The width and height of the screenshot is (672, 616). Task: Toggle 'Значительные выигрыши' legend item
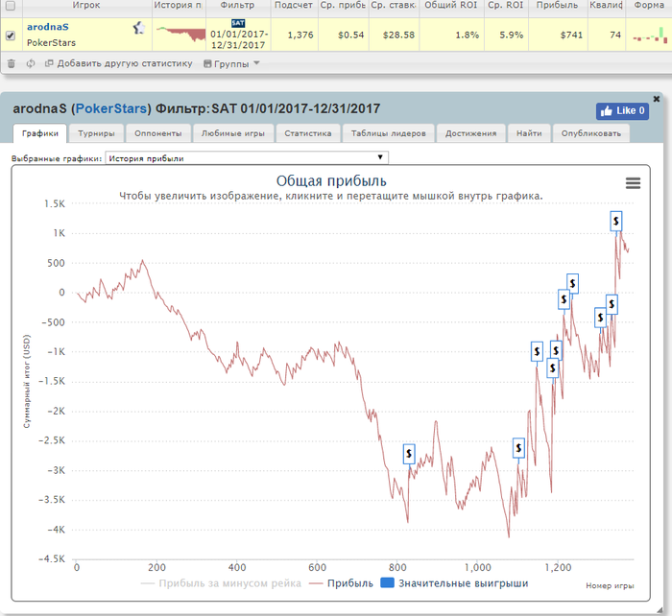coord(454,583)
